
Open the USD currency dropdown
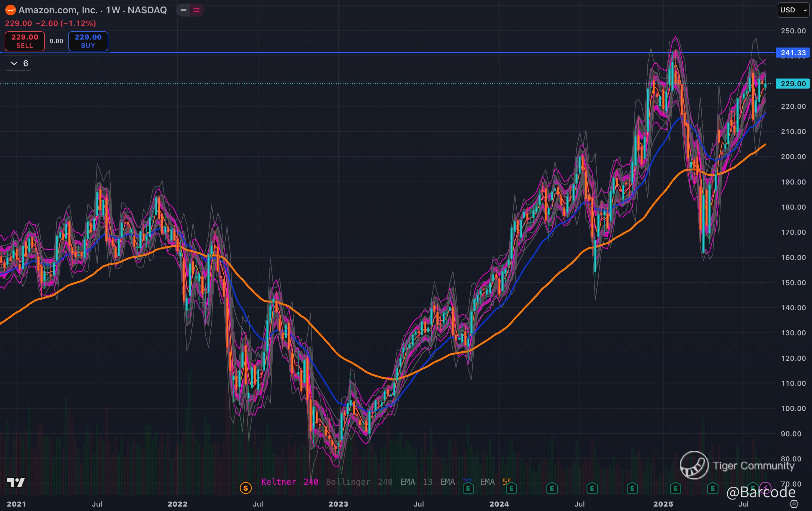coord(793,10)
